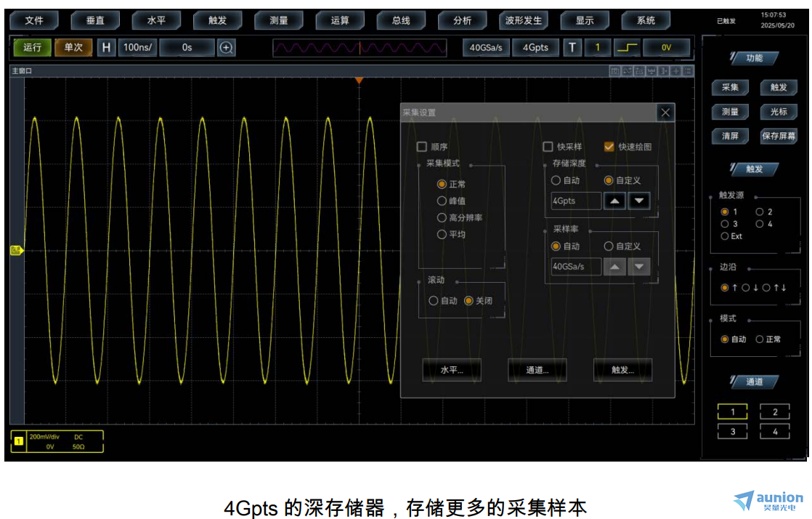Click the 4Gpts storage depth input field
The height and width of the screenshot is (519, 812).
576,201
